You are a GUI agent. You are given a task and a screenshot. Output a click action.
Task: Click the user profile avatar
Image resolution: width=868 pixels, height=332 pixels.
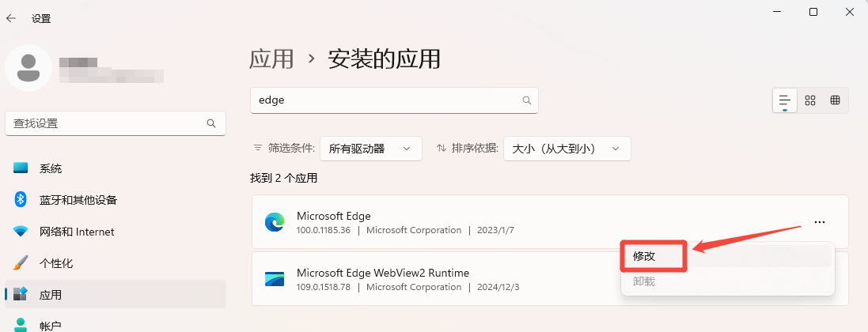click(28, 68)
